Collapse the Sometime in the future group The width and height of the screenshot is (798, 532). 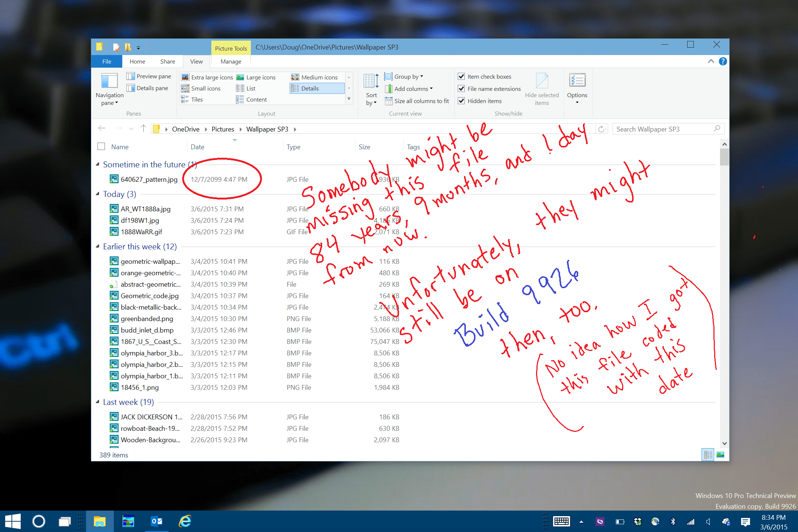click(x=98, y=164)
